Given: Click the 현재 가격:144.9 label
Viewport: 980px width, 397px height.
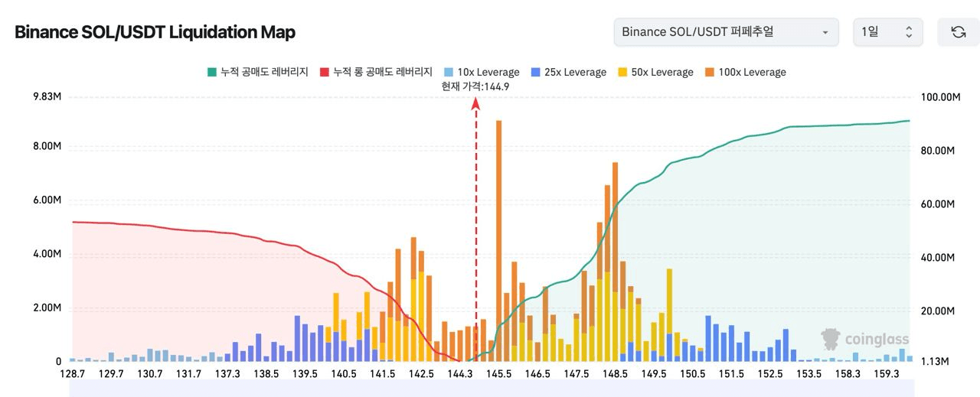Looking at the screenshot, I should pos(475,86).
